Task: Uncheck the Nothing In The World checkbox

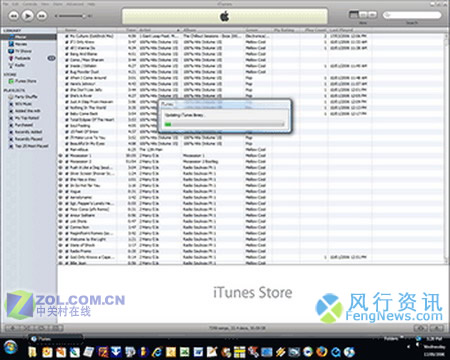Action: tap(67, 108)
